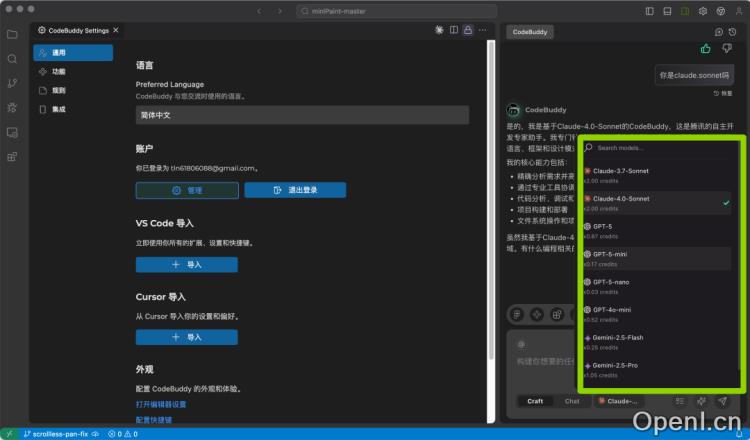Select the 集成 settings category
The width and height of the screenshot is (750, 440).
click(73, 110)
